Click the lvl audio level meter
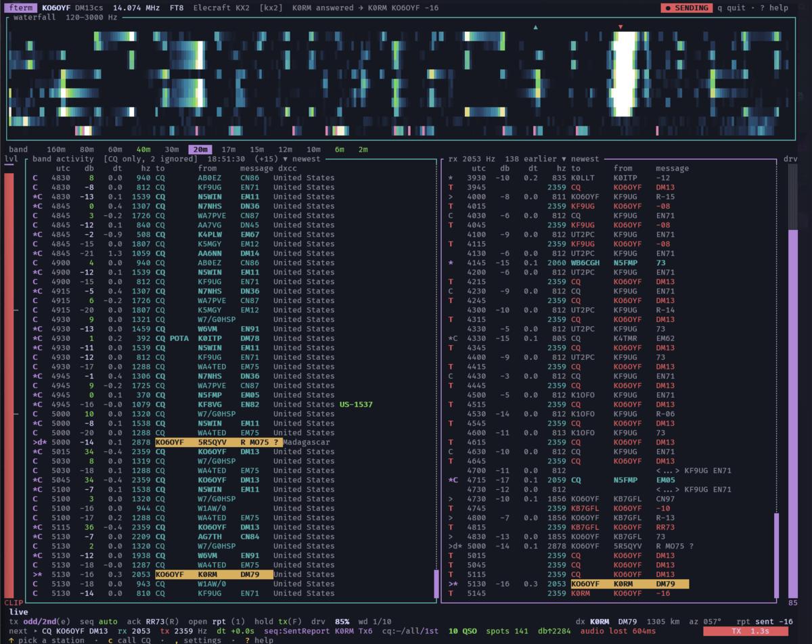Screen dimensions: 812x644 pos(9,386)
